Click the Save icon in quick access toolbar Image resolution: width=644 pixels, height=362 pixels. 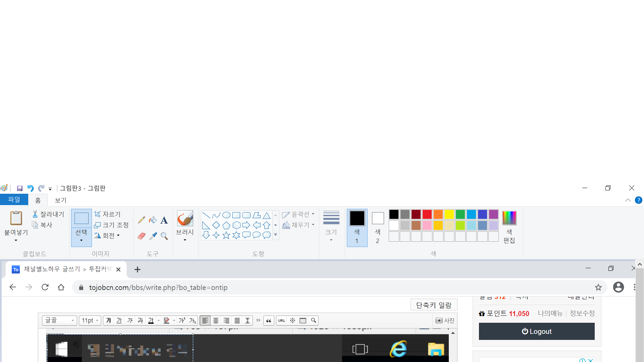(20, 188)
